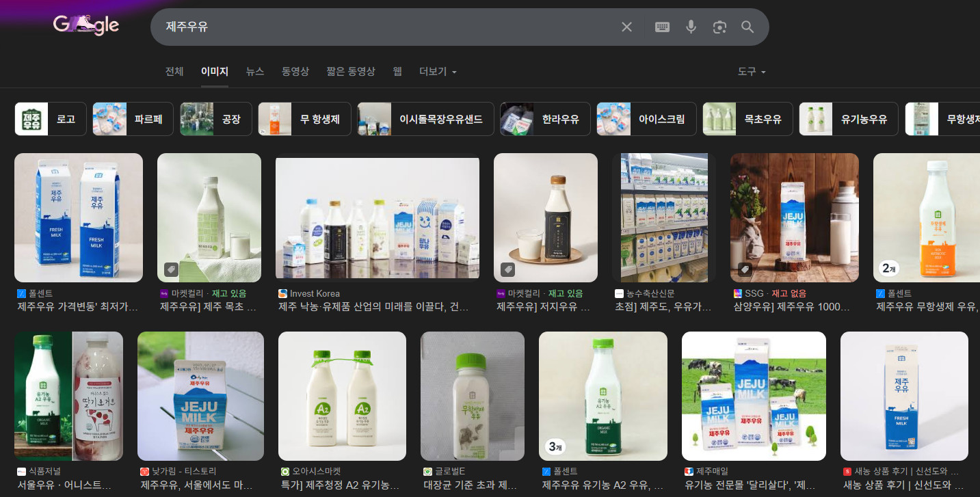Open Google Lens image search
The image size is (980, 497).
coord(719,27)
